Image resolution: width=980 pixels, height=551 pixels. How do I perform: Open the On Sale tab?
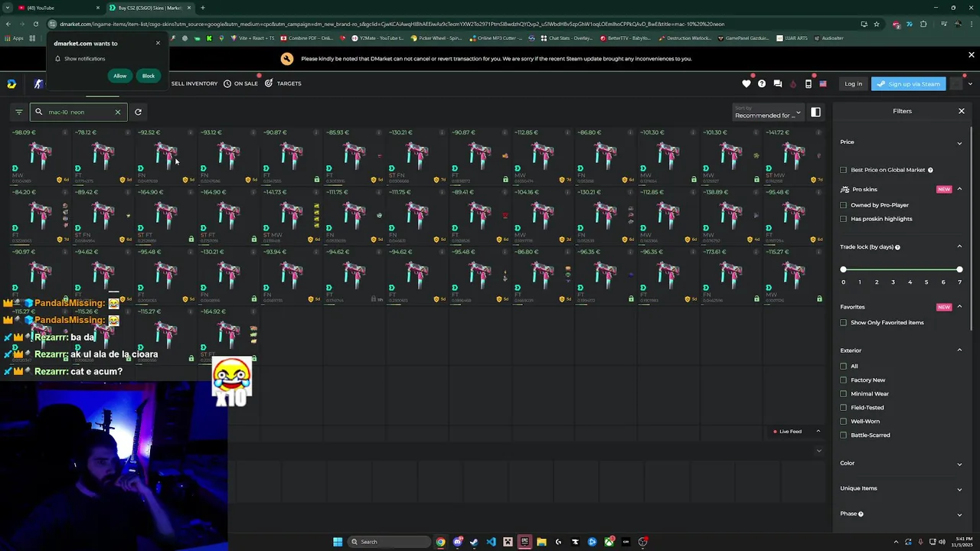(x=240, y=83)
